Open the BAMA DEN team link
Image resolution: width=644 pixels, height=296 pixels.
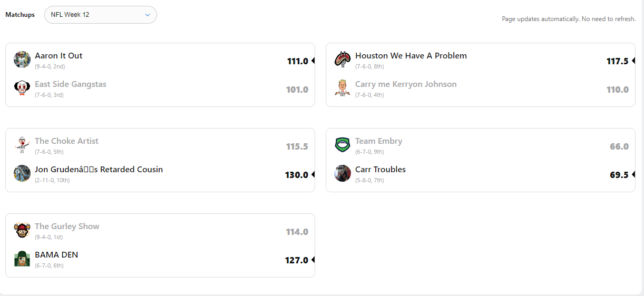[x=56, y=255]
